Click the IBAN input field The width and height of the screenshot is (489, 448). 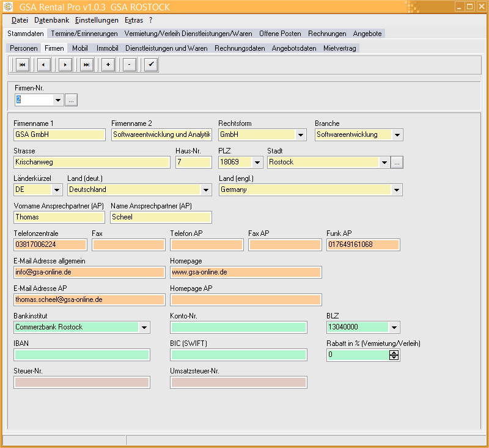pos(82,354)
